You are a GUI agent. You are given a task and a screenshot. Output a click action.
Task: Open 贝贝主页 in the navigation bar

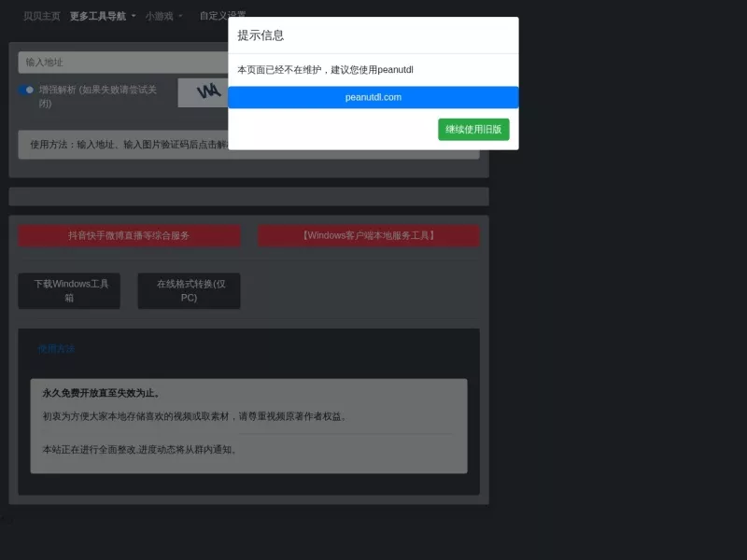pos(42,16)
